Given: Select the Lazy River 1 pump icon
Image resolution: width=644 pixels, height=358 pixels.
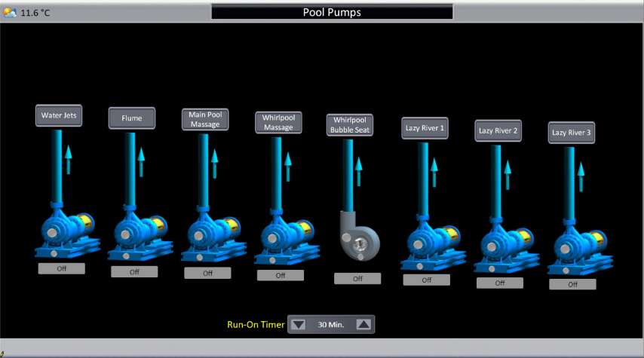Looking at the screenshot, I should click(431, 240).
